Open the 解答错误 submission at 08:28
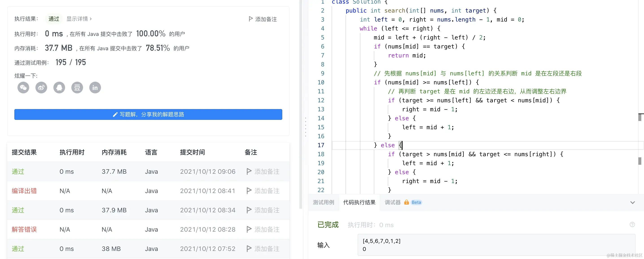Screen dimensions: 644x259 pyautogui.click(x=24, y=230)
